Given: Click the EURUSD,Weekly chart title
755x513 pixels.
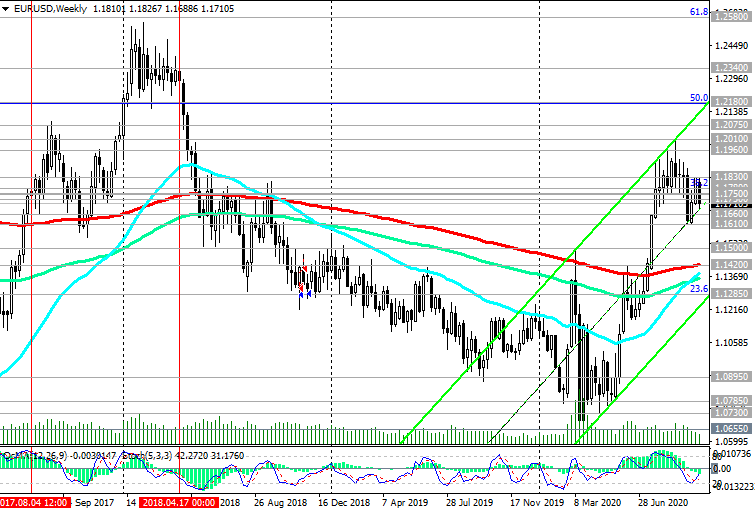Looking at the screenshot, I should coord(51,9).
